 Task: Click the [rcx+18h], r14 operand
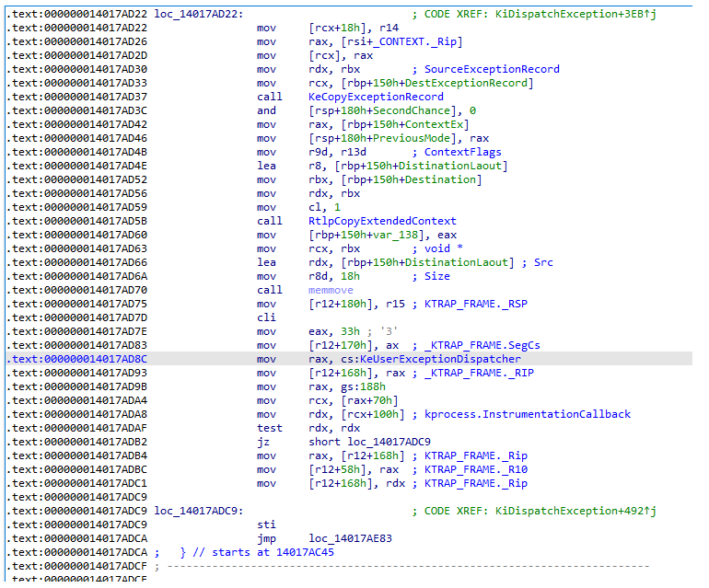354,28
